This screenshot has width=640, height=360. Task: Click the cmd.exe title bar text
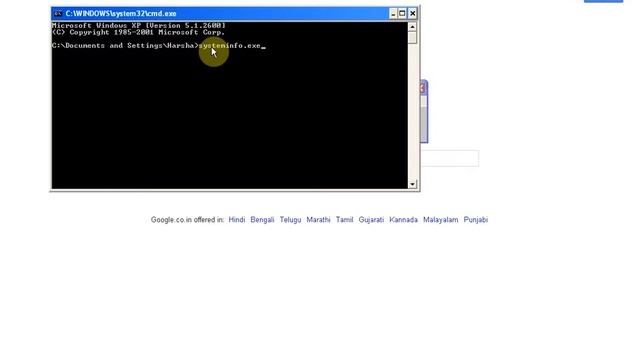pyautogui.click(x=121, y=13)
